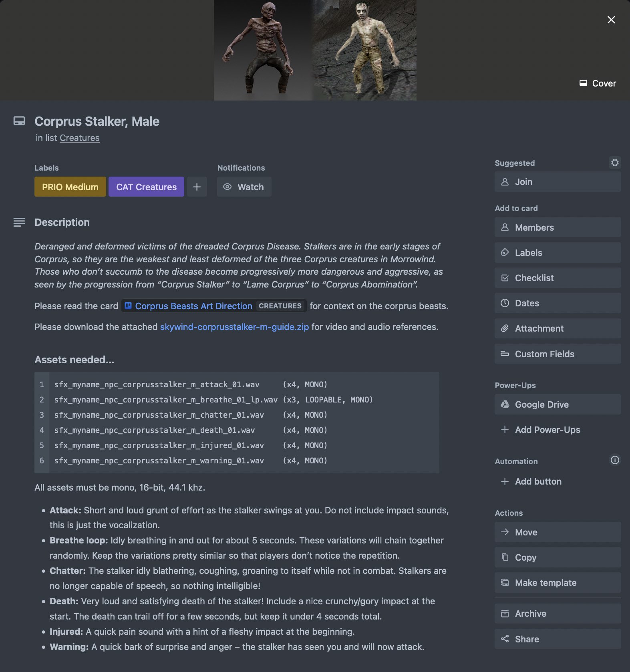Click the Warning bullet label
Screen dimensions: 630x672
click(x=69, y=647)
